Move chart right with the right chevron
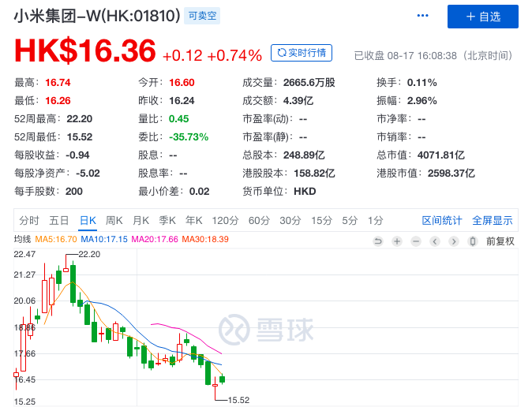 coord(454,241)
